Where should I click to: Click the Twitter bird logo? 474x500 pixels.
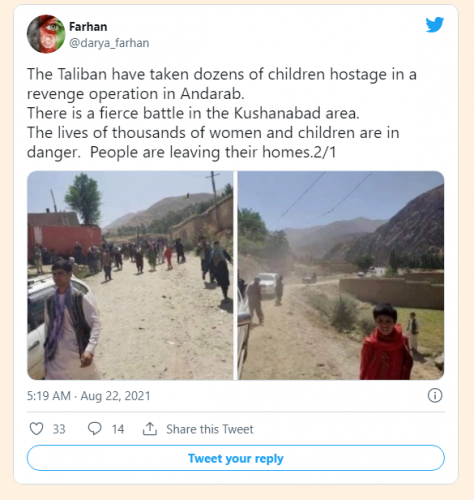(x=435, y=25)
